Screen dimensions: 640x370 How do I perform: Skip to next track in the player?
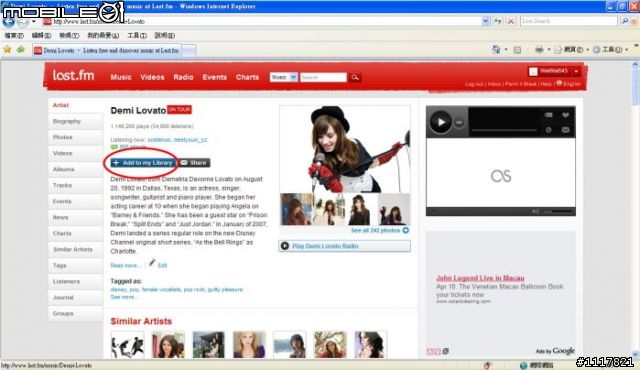(459, 122)
